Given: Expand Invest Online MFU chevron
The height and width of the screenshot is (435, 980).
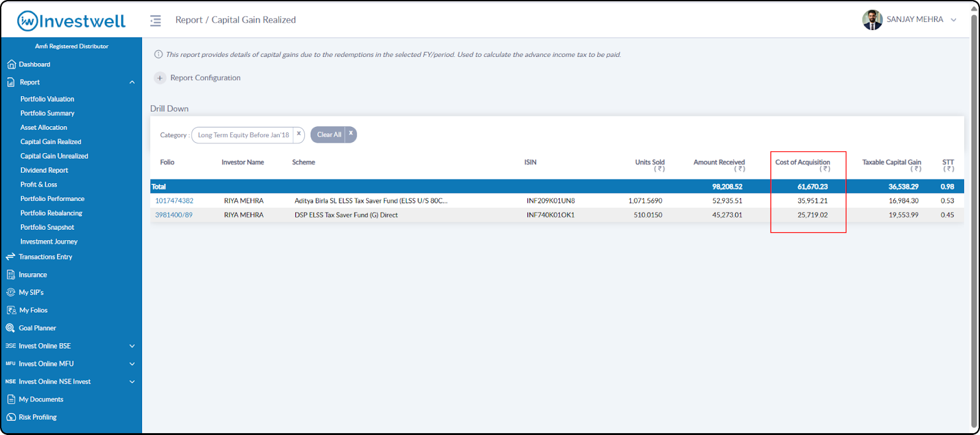Looking at the screenshot, I should [132, 363].
